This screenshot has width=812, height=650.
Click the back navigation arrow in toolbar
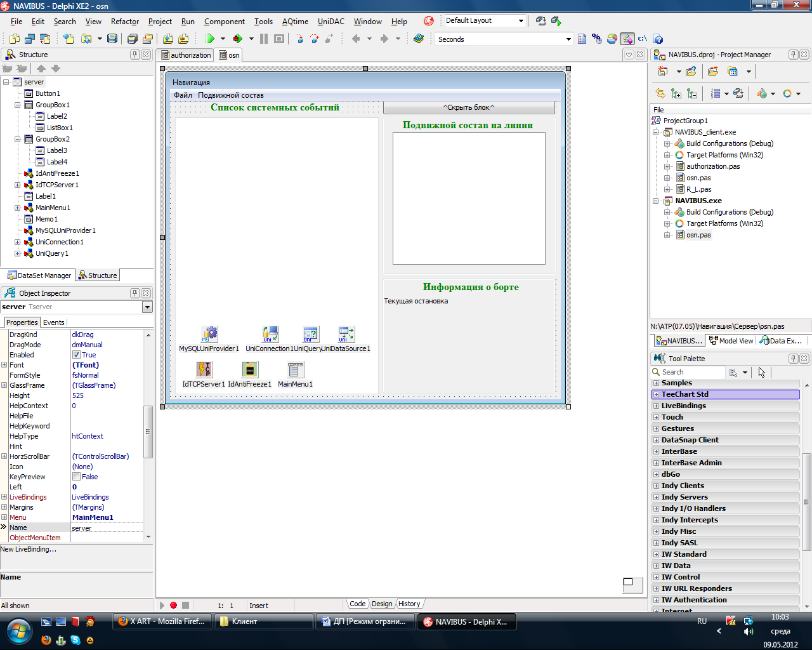pos(356,39)
